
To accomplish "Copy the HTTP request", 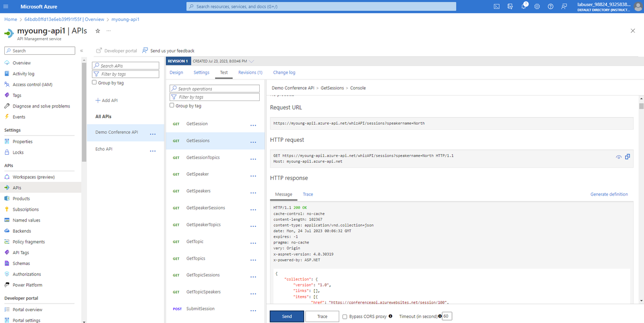I will 627,157.
